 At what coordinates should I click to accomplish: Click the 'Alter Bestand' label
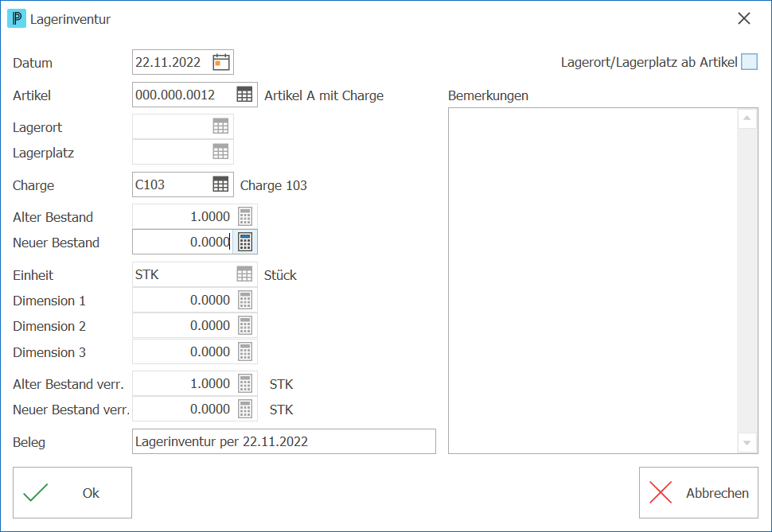[x=53, y=217]
